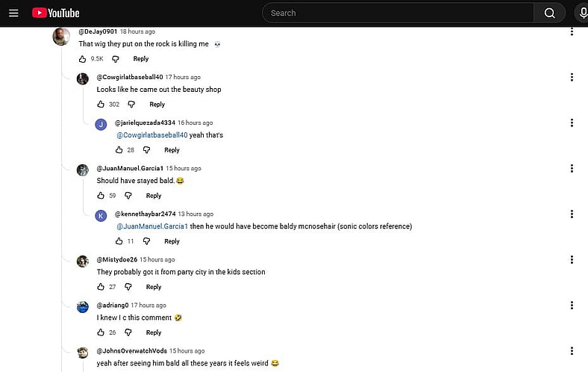
Task: Reply to @adriang0's comment
Action: 154,332
